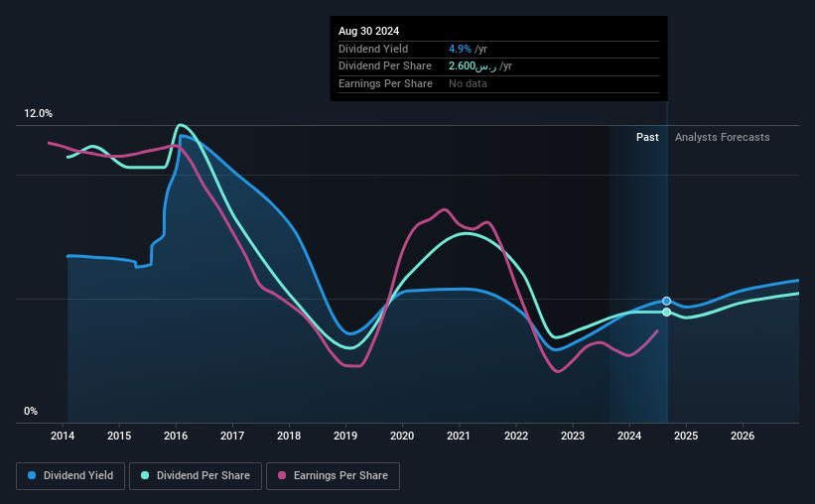The height and width of the screenshot is (504, 815).
Task: Click the teal Dividend Per Share legend dot
Action: coord(145,475)
